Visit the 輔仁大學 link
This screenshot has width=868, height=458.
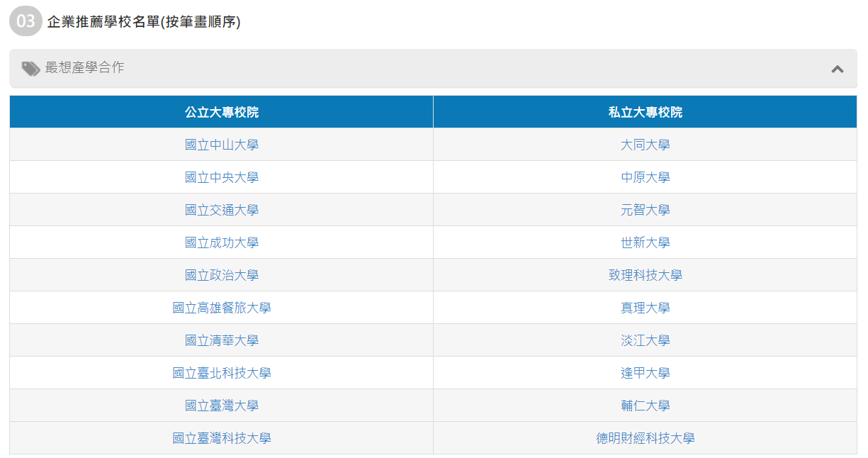[x=646, y=406]
